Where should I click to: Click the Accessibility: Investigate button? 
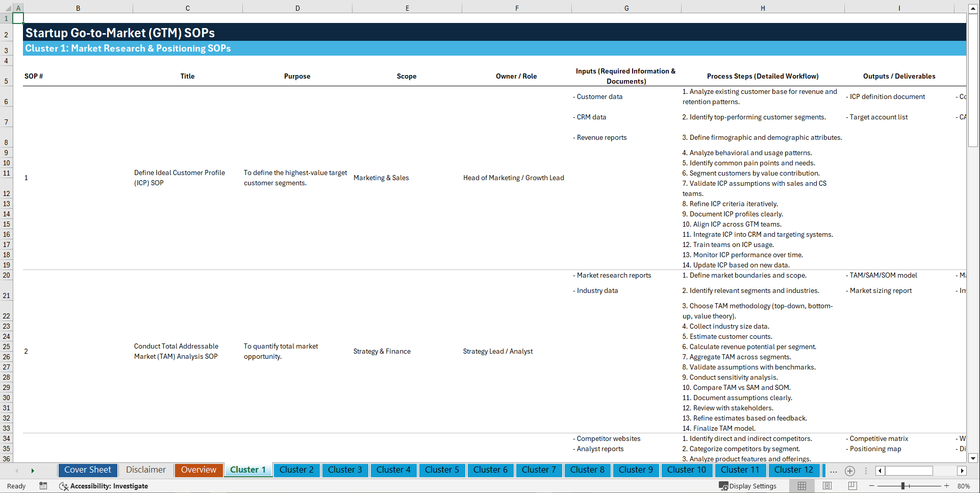pos(104,486)
